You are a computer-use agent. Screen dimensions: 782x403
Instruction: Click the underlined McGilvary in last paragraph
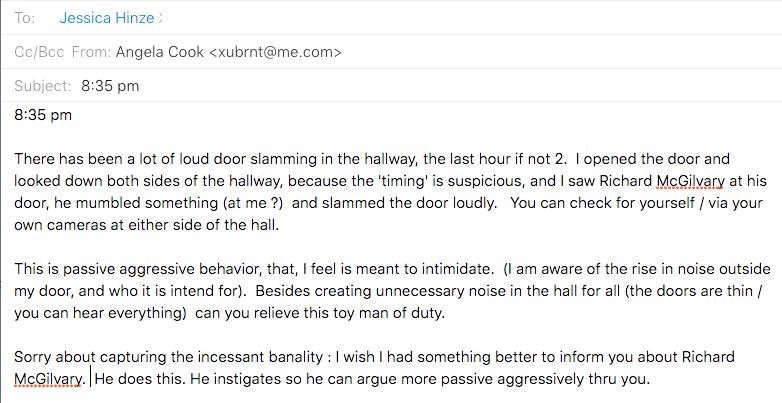(49, 379)
